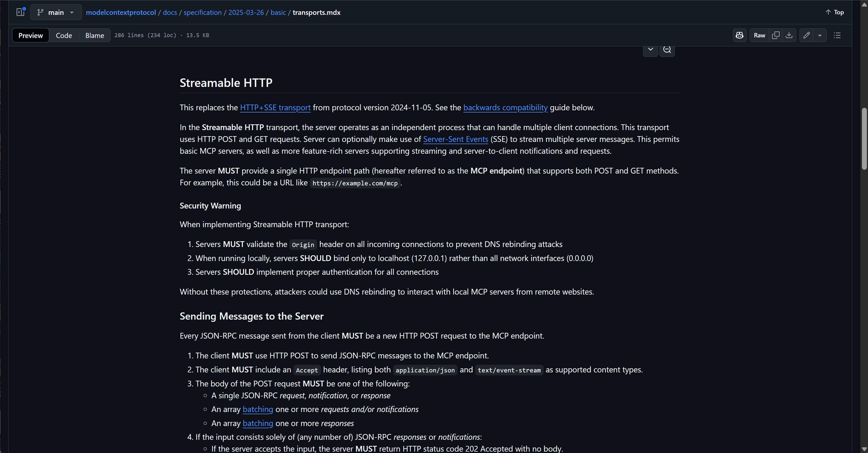
Task: Navigate to specification folder in breadcrumb
Action: tap(202, 12)
